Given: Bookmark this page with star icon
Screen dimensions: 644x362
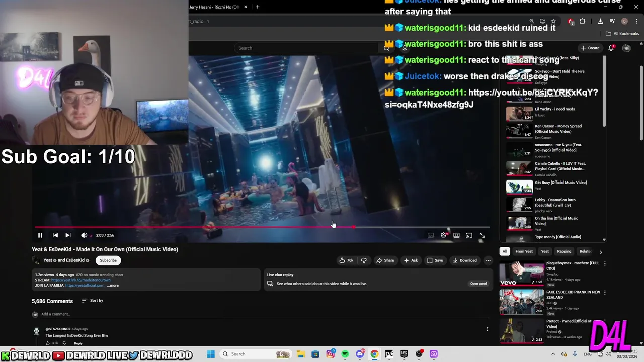Looking at the screenshot, I should [x=553, y=21].
